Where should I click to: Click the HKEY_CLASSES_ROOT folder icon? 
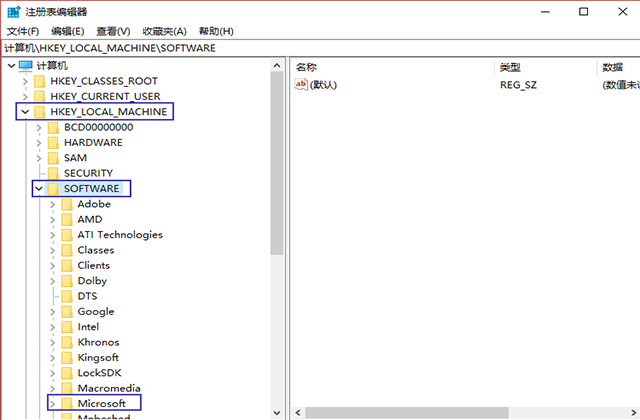coord(40,81)
